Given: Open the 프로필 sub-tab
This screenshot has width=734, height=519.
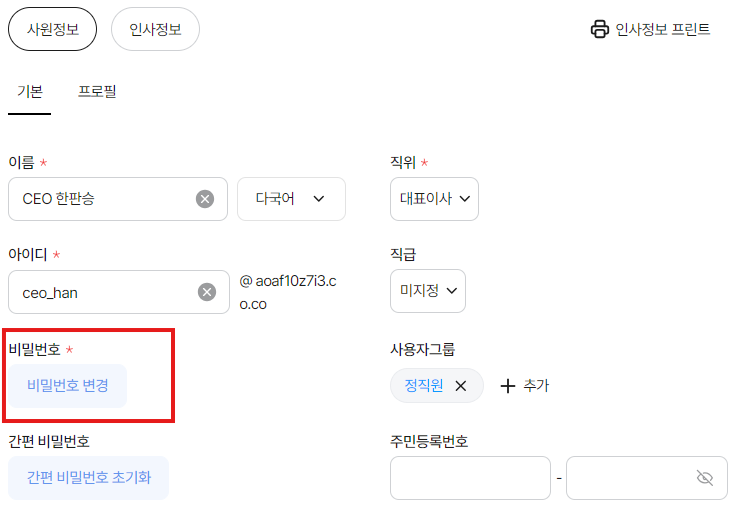Looking at the screenshot, I should [98, 92].
